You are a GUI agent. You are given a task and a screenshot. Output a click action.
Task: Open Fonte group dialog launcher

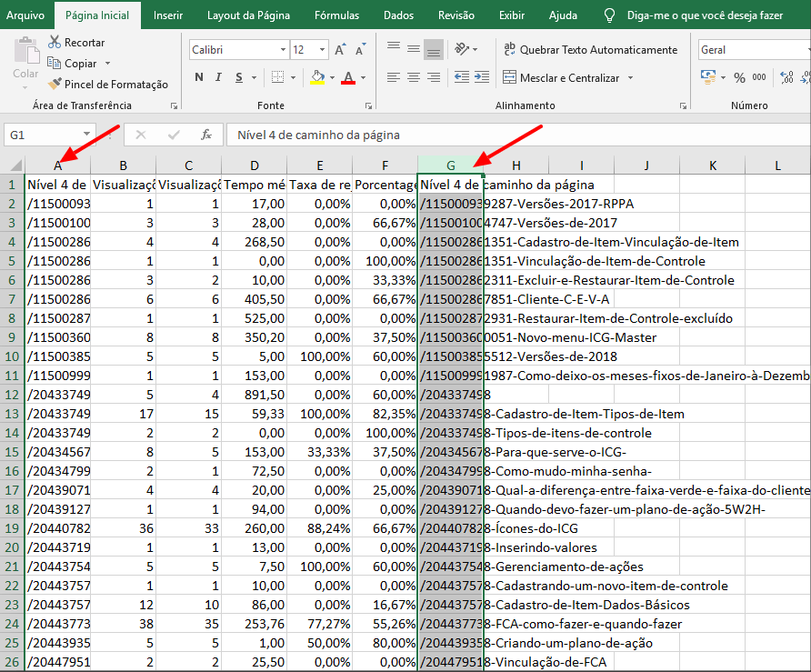click(369, 105)
